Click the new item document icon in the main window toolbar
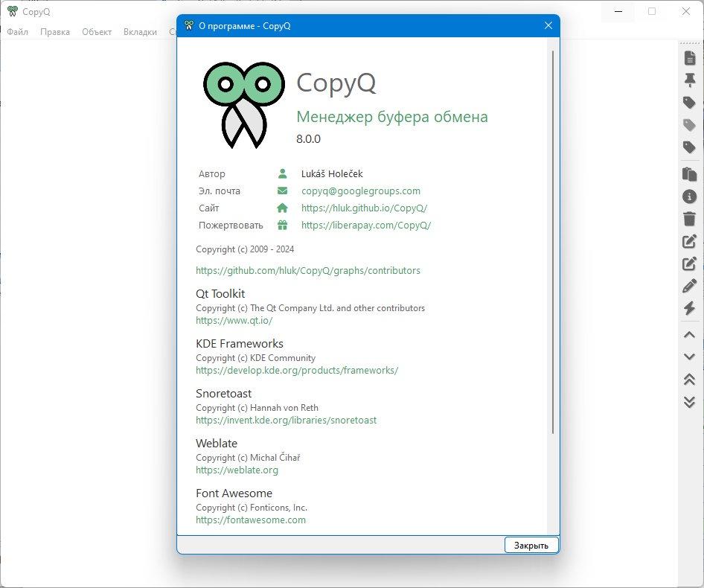 tap(690, 58)
